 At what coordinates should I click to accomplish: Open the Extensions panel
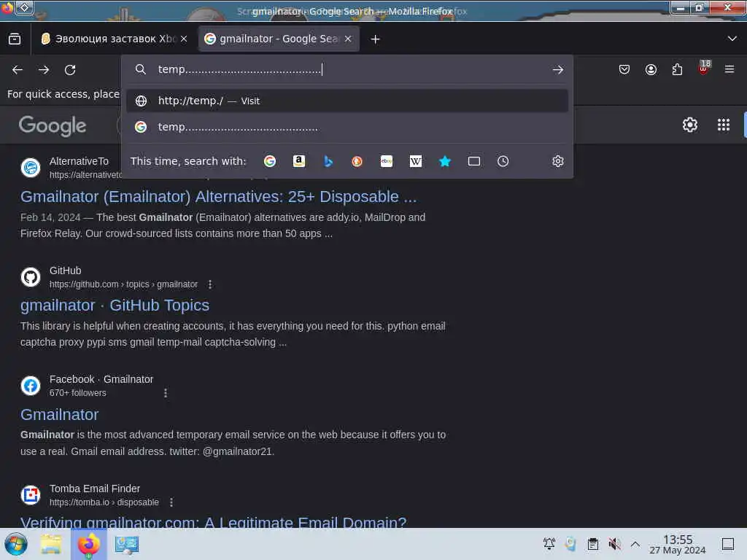tap(677, 70)
